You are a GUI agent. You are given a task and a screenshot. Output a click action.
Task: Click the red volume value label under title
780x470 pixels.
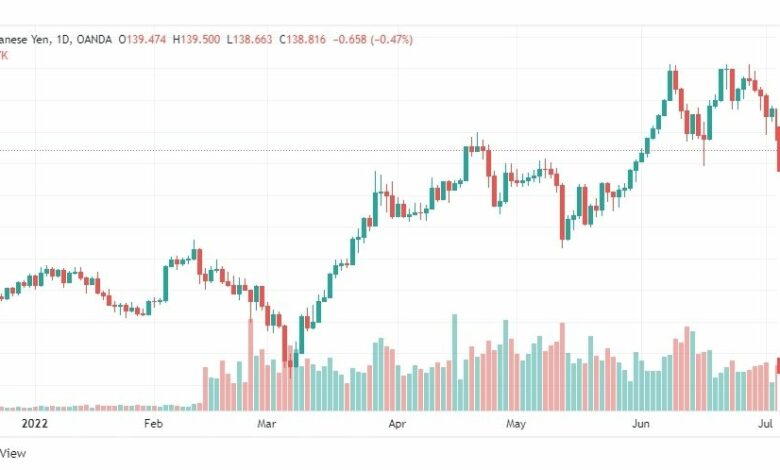tap(4, 55)
